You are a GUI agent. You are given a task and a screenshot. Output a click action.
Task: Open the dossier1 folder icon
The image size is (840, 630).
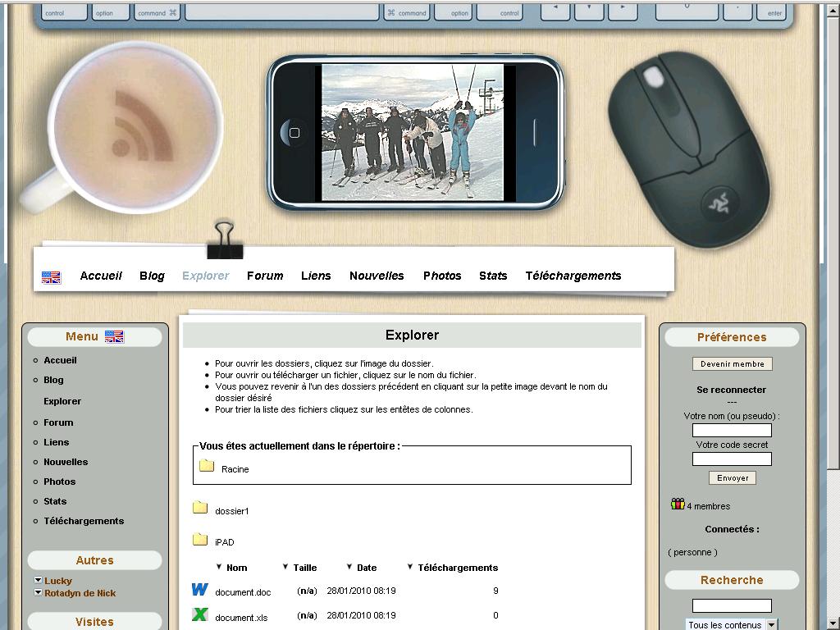click(200, 508)
